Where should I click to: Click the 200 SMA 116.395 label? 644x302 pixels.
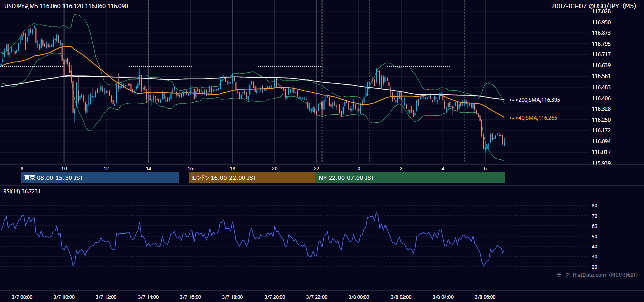pyautogui.click(x=535, y=100)
